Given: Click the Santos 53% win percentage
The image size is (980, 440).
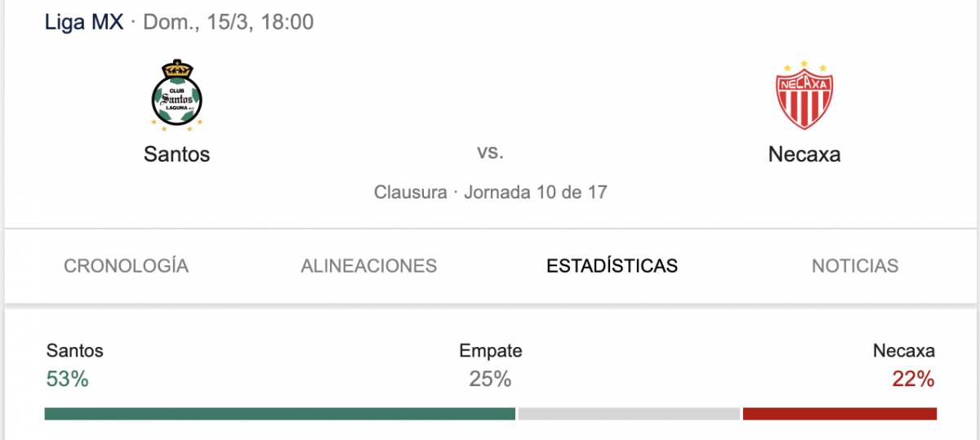Looking at the screenshot, I should (x=67, y=379).
